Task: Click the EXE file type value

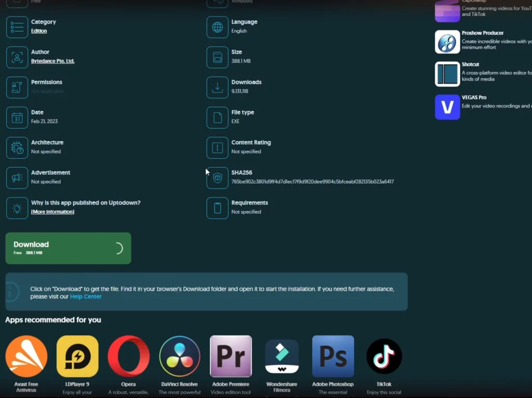Action: click(x=235, y=121)
